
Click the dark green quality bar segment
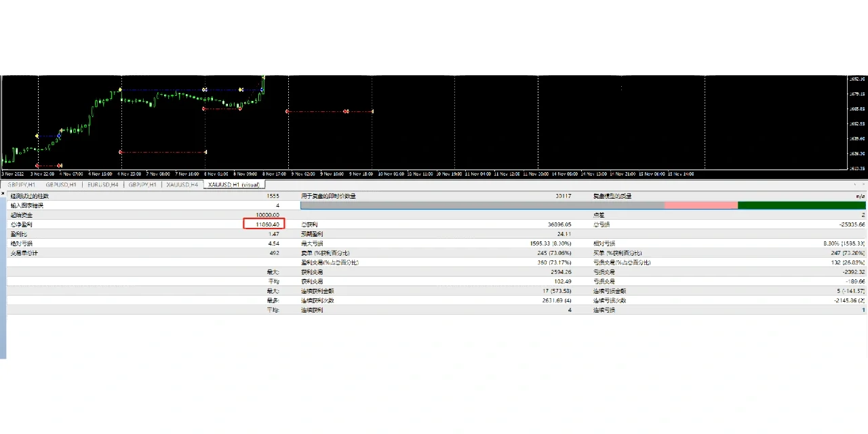(801, 205)
